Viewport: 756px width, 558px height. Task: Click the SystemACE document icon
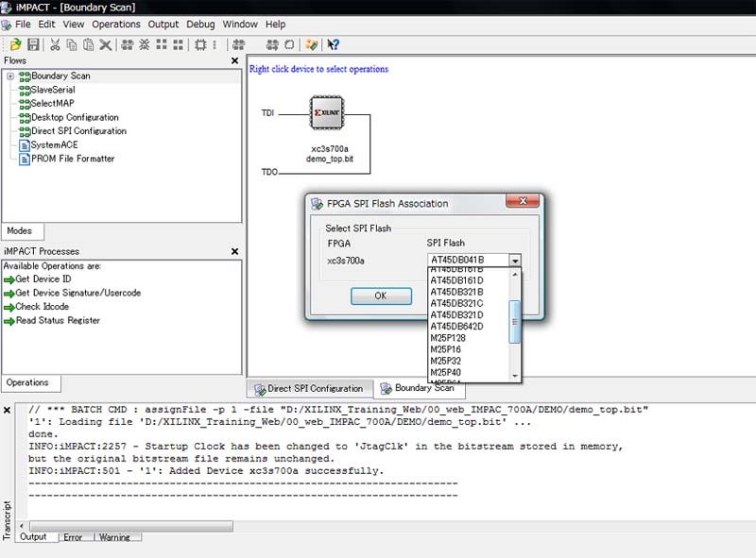(x=25, y=145)
